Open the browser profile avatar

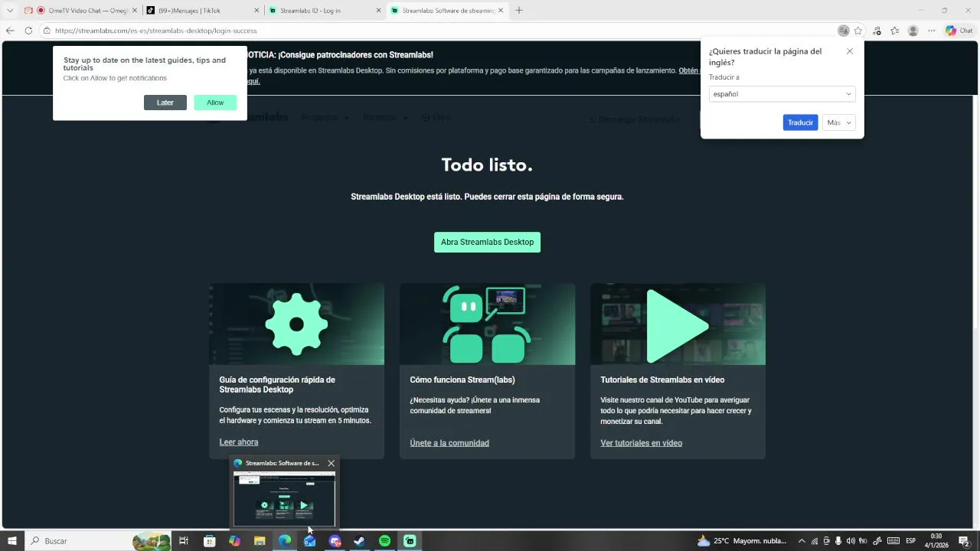913,31
